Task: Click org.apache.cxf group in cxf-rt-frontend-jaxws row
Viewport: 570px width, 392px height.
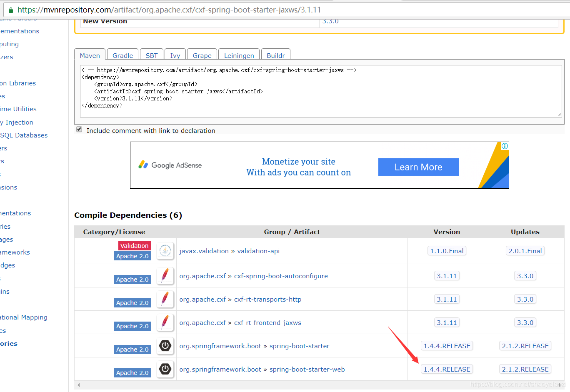Action: [202, 322]
